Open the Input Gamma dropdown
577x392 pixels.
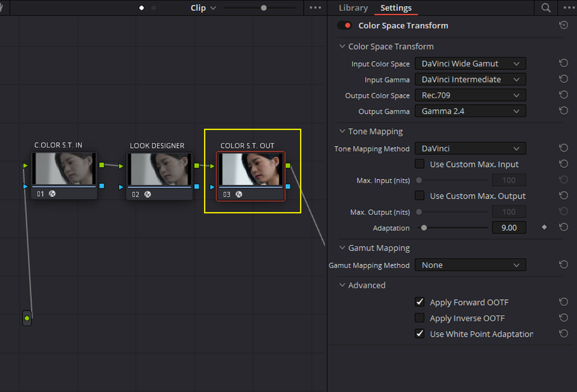coord(470,79)
